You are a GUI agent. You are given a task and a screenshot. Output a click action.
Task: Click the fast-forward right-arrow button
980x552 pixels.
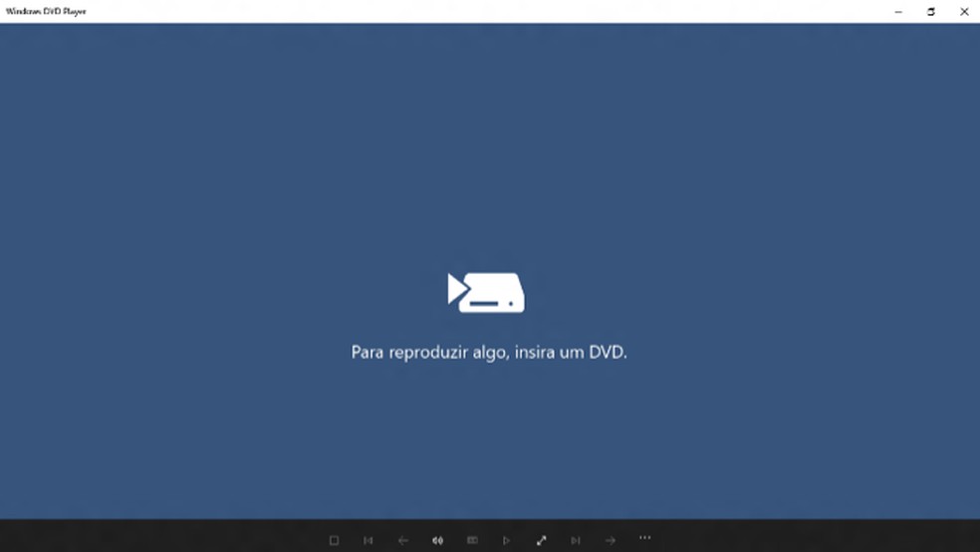tap(610, 540)
